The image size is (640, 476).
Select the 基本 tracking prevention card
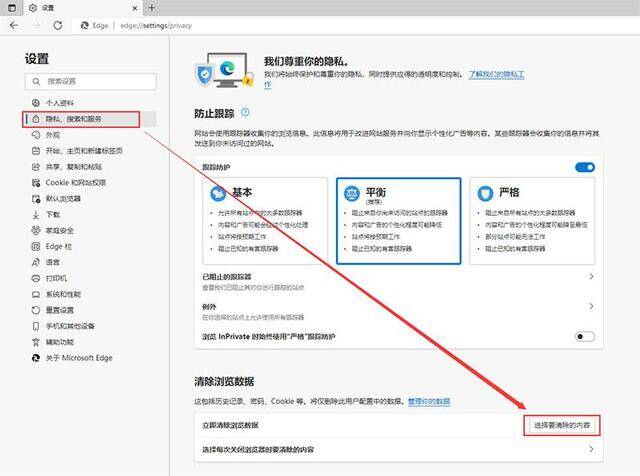pyautogui.click(x=265, y=221)
